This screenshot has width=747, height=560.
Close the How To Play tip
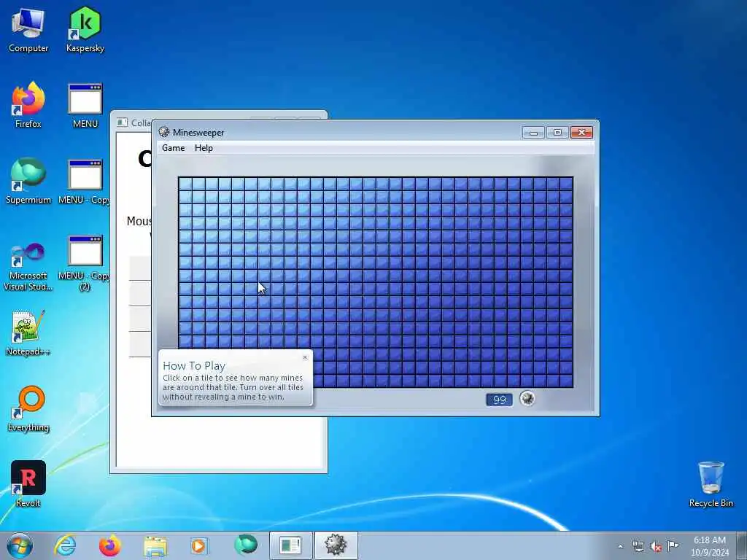[305, 357]
